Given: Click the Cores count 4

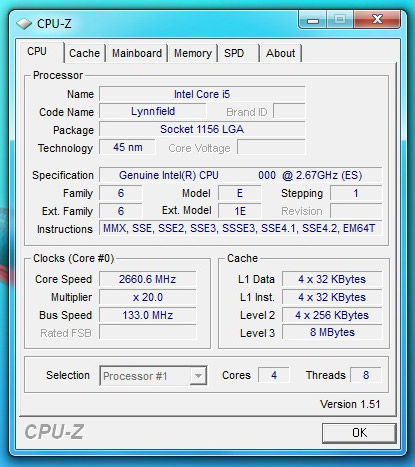Looking at the screenshot, I should [274, 375].
